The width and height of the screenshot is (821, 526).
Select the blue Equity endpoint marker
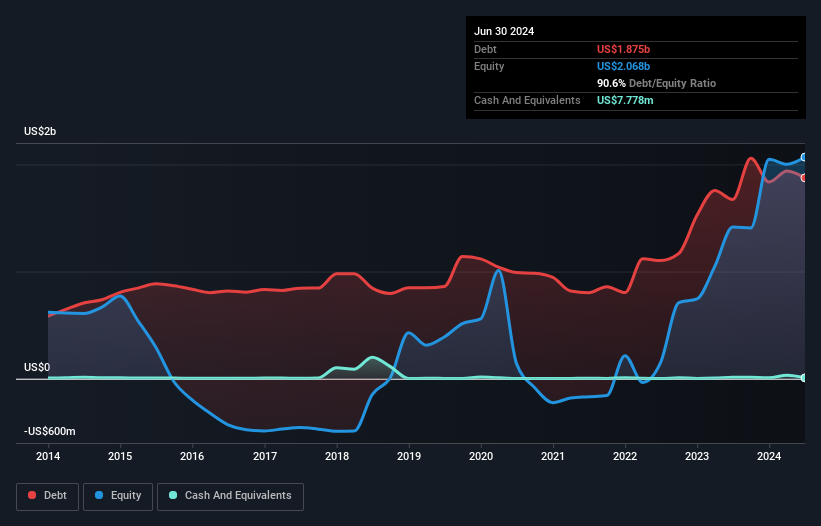[804, 157]
